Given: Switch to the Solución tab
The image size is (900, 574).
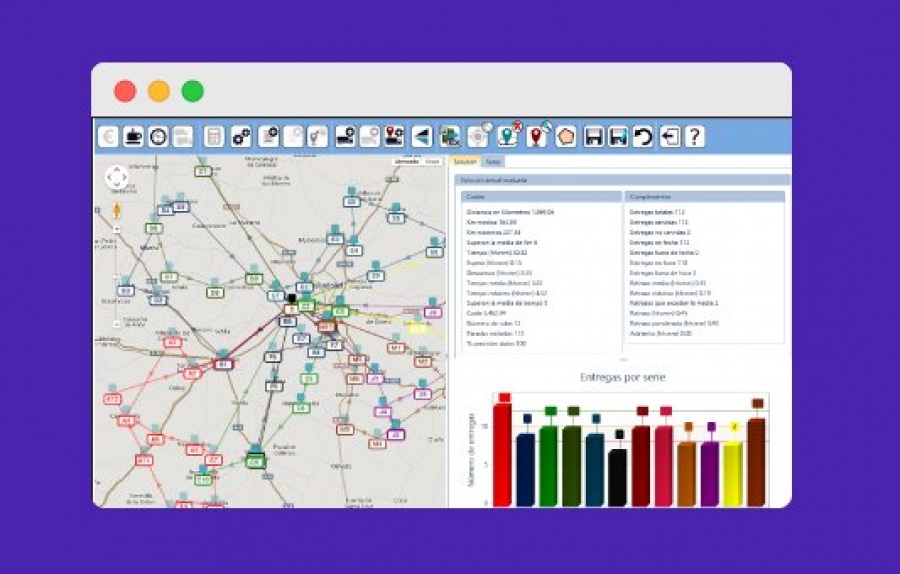Looking at the screenshot, I should tap(465, 162).
